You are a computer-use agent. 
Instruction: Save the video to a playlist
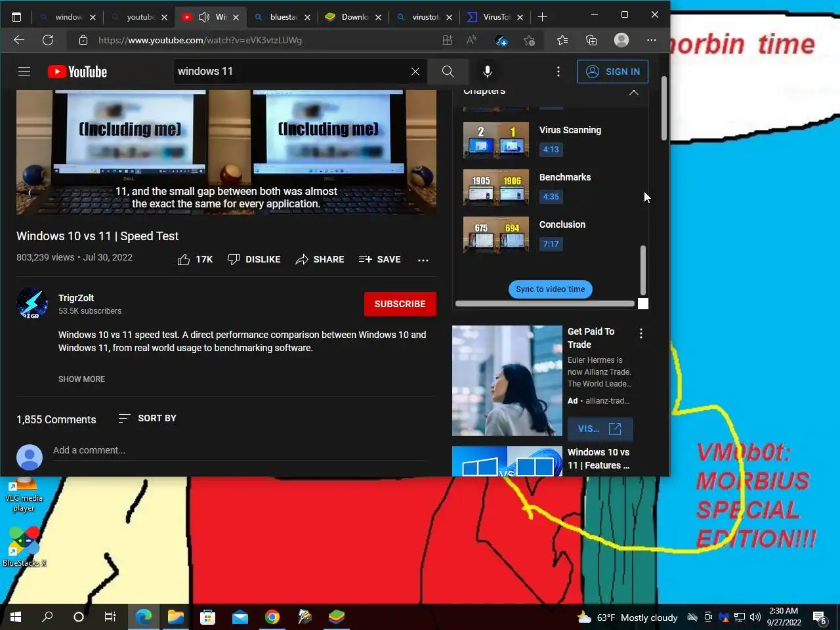(380, 259)
